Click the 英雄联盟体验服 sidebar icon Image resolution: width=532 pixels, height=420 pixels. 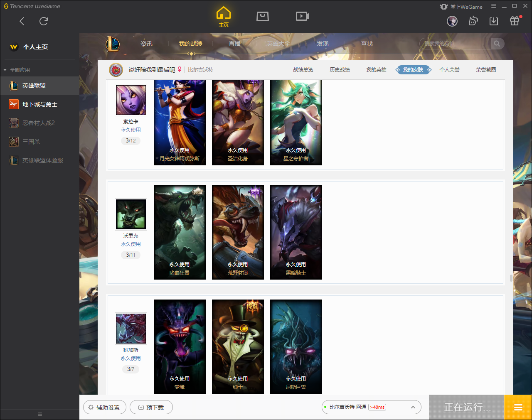coord(14,160)
